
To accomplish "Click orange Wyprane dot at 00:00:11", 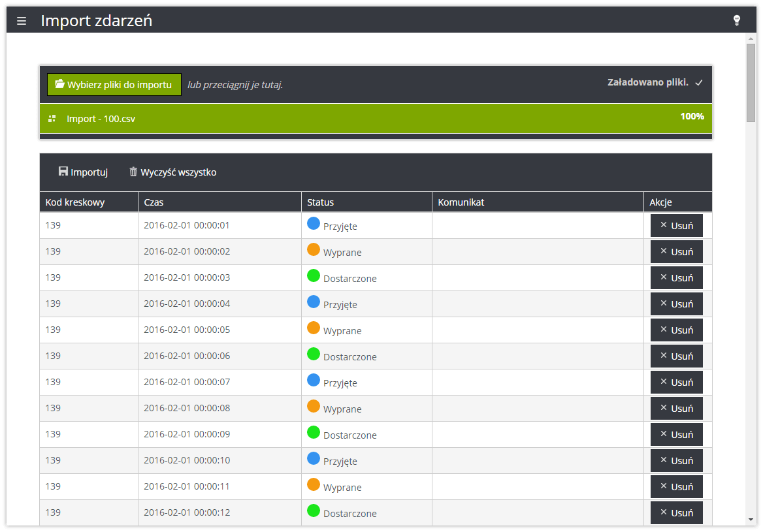I will [x=314, y=484].
